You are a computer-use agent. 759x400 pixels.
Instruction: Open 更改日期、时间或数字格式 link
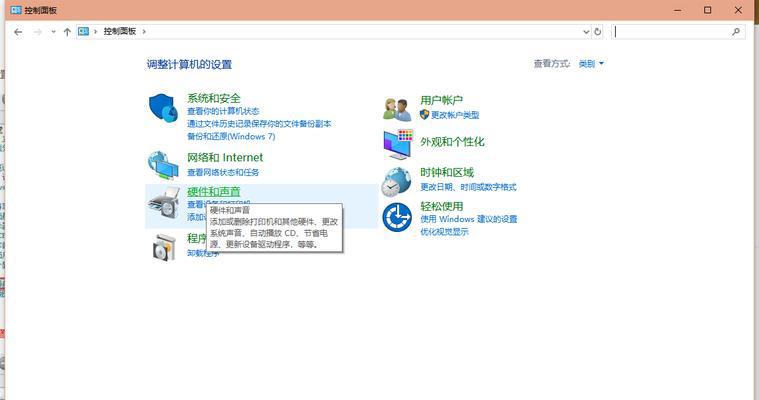click(468, 187)
